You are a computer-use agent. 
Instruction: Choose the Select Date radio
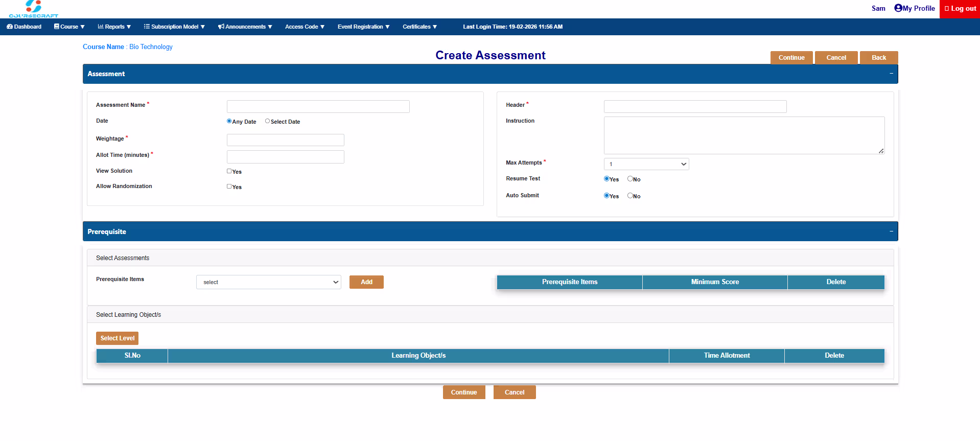(267, 121)
